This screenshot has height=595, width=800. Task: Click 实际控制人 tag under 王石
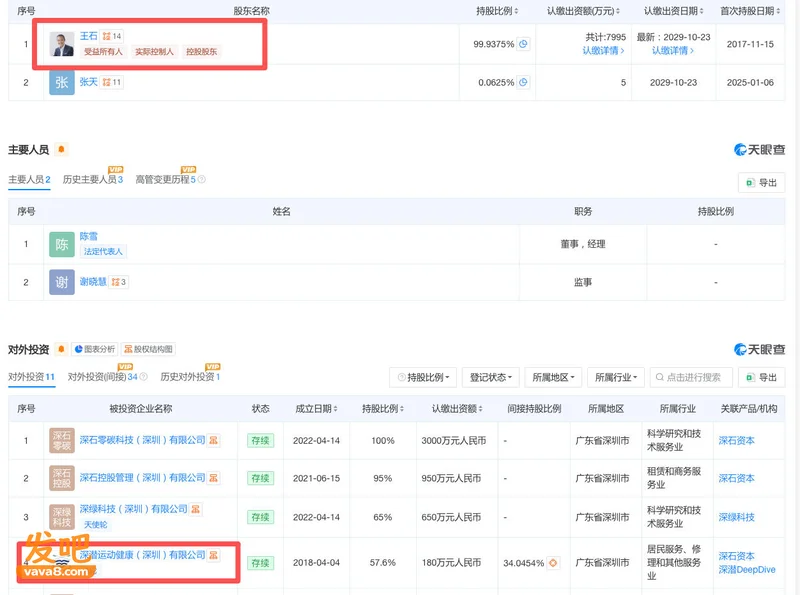pos(154,52)
